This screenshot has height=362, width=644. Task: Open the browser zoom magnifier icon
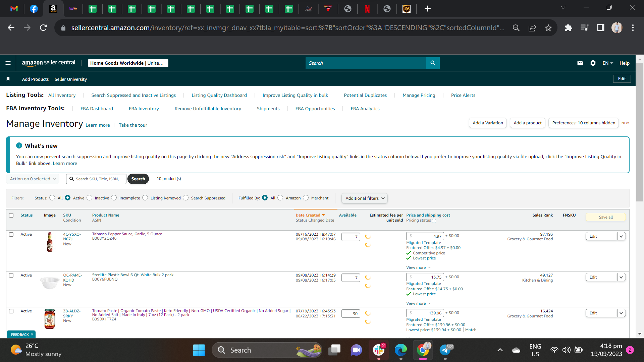(516, 28)
